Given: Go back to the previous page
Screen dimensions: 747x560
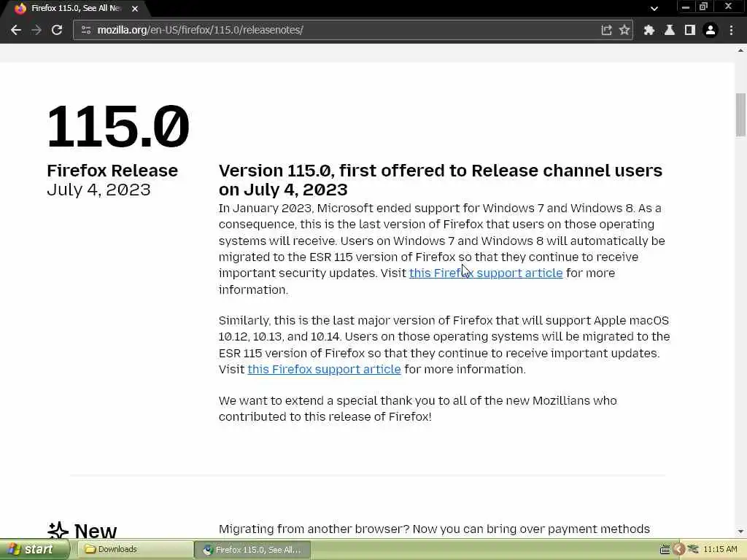Looking at the screenshot, I should pyautogui.click(x=16, y=30).
